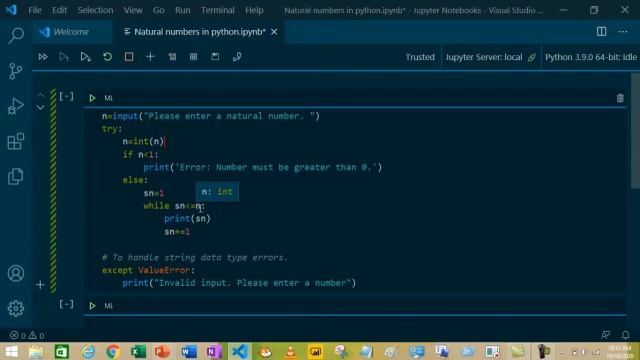Open the Help menu
This screenshot has height=360, width=640.
[254, 10]
